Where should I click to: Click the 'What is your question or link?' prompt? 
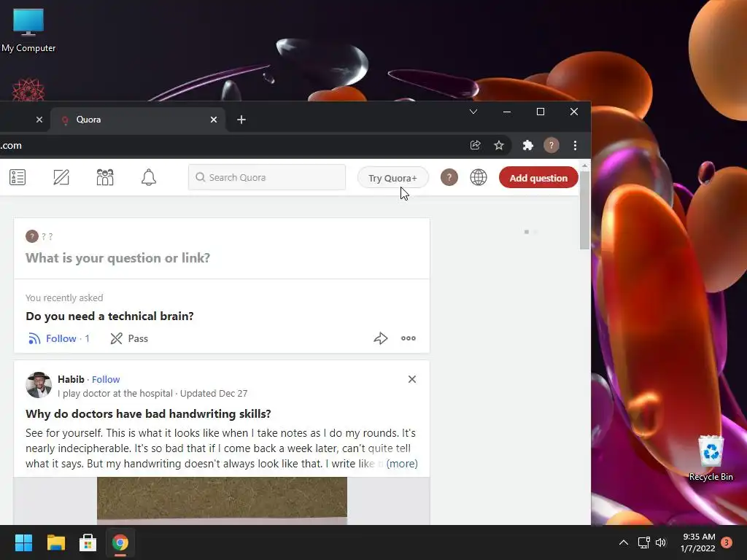[117, 257]
